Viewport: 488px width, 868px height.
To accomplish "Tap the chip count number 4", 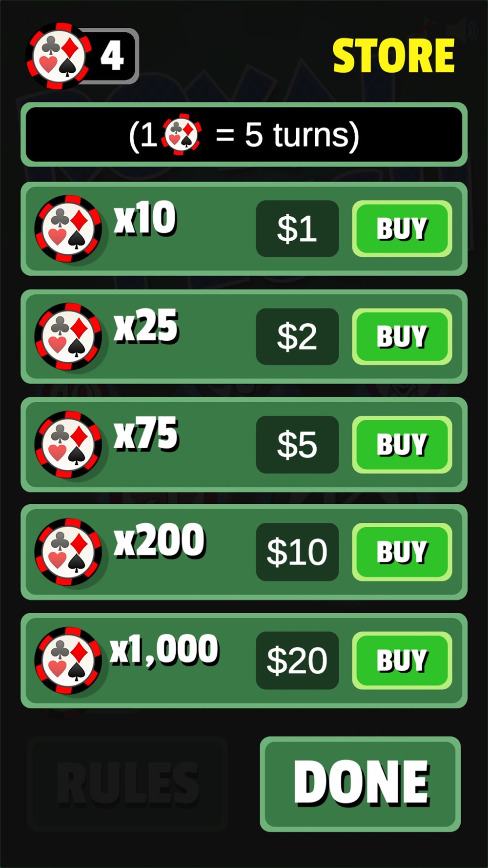I will coord(112,56).
